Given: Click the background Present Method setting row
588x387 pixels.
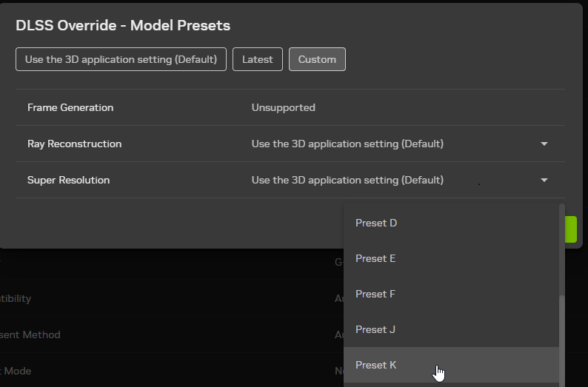Looking at the screenshot, I should coord(172,334).
